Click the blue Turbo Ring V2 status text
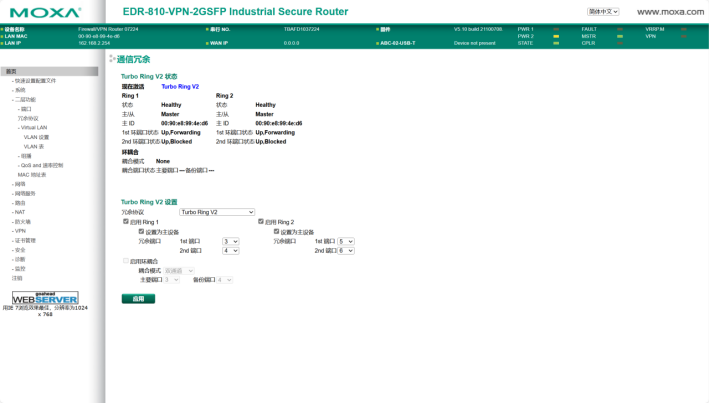 (x=180, y=87)
